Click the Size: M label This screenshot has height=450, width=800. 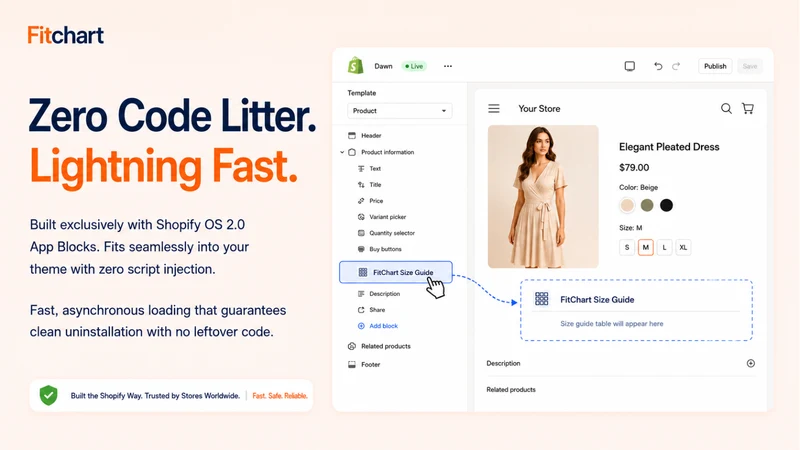click(x=631, y=228)
